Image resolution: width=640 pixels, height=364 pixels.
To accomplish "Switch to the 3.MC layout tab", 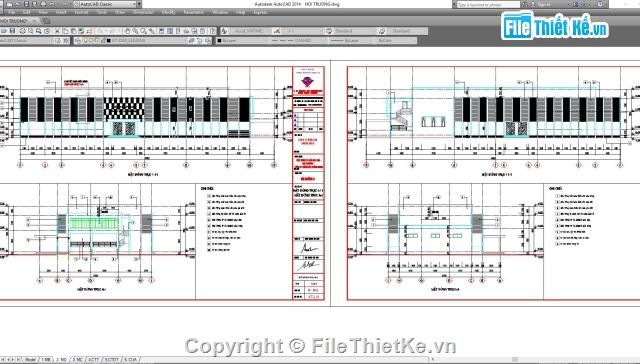I will click(78, 360).
